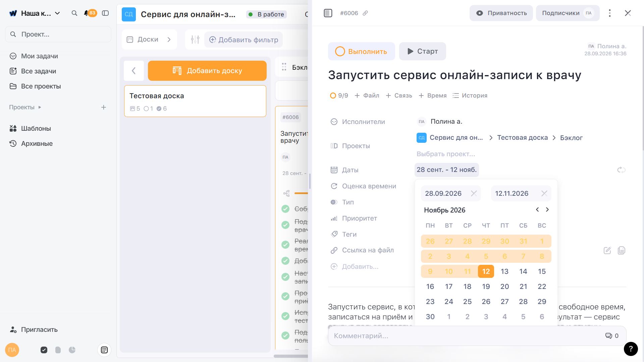Screen dimensions: 644x362
Task: Add a link via Связь
Action: click(x=399, y=96)
